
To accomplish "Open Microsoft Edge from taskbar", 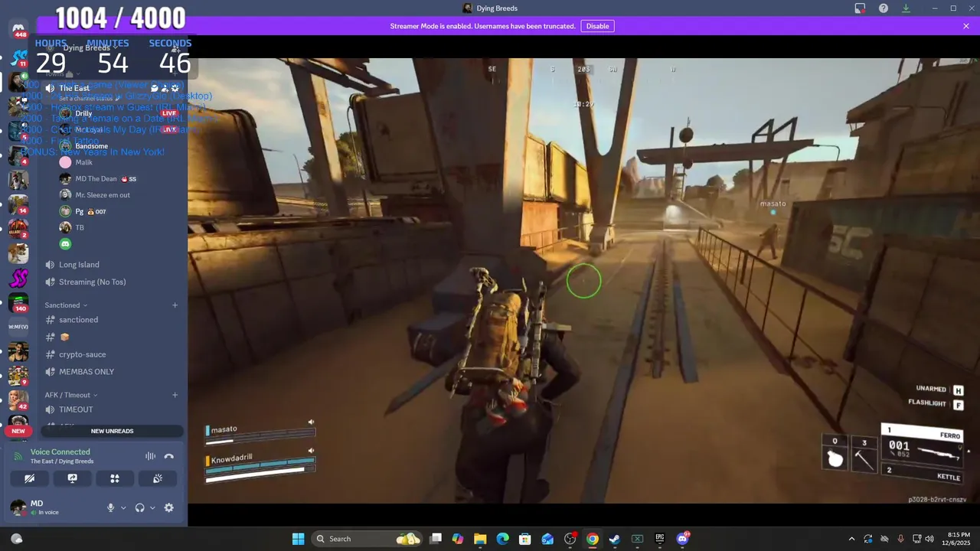I will point(502,539).
